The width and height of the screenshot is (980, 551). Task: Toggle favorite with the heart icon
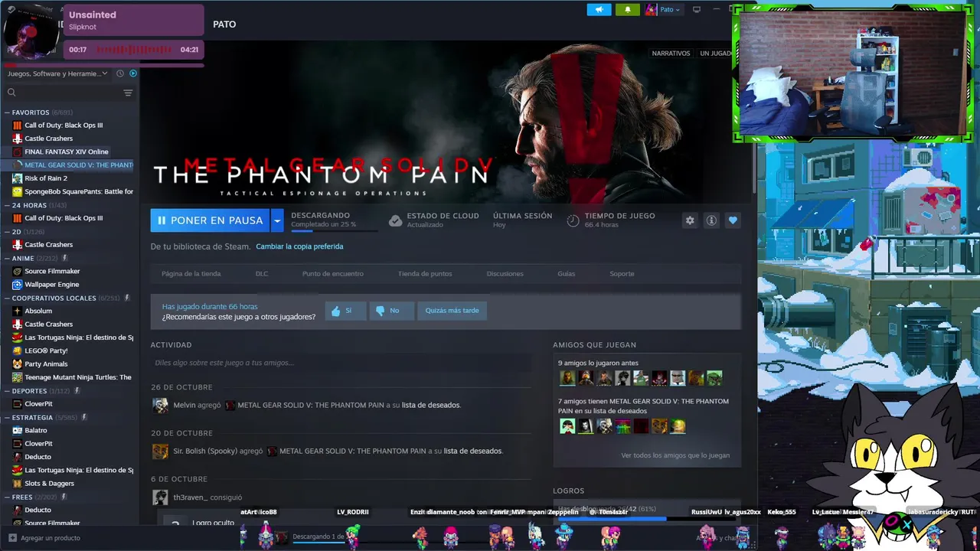[733, 220]
